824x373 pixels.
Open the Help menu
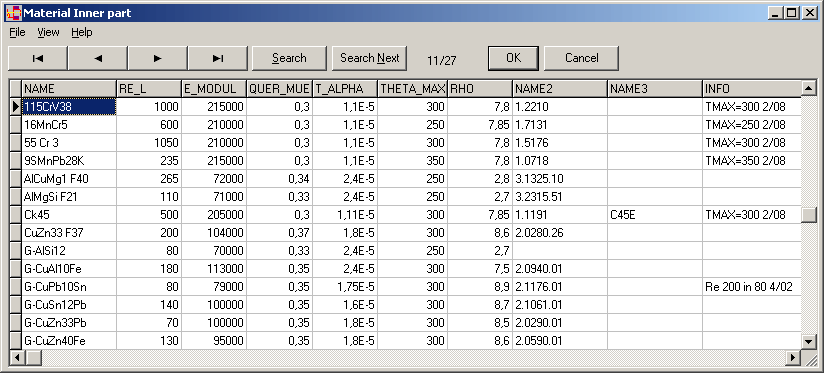(82, 33)
